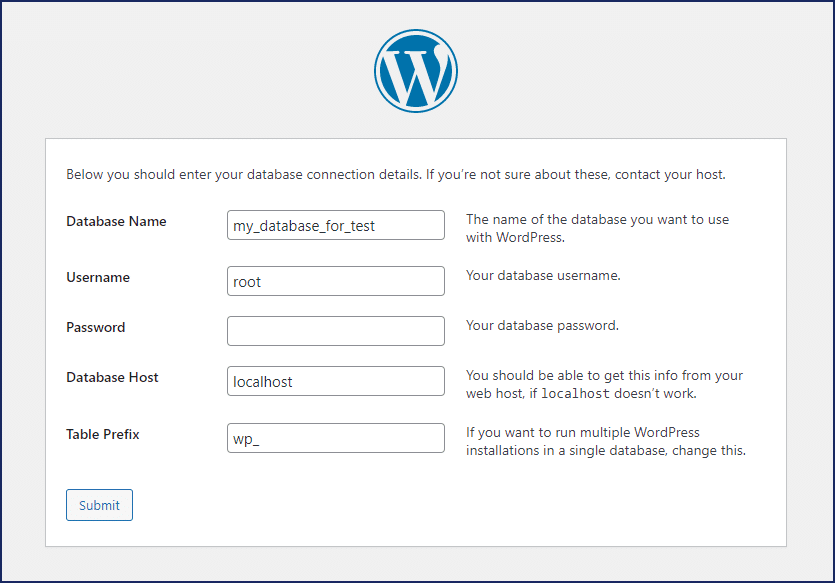Click the Username label
This screenshot has width=835, height=583.
pyautogui.click(x=98, y=277)
